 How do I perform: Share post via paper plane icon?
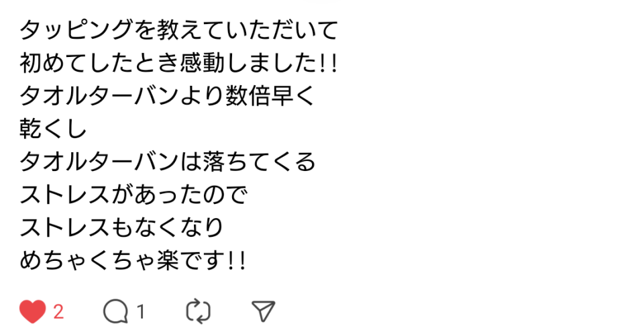(263, 311)
